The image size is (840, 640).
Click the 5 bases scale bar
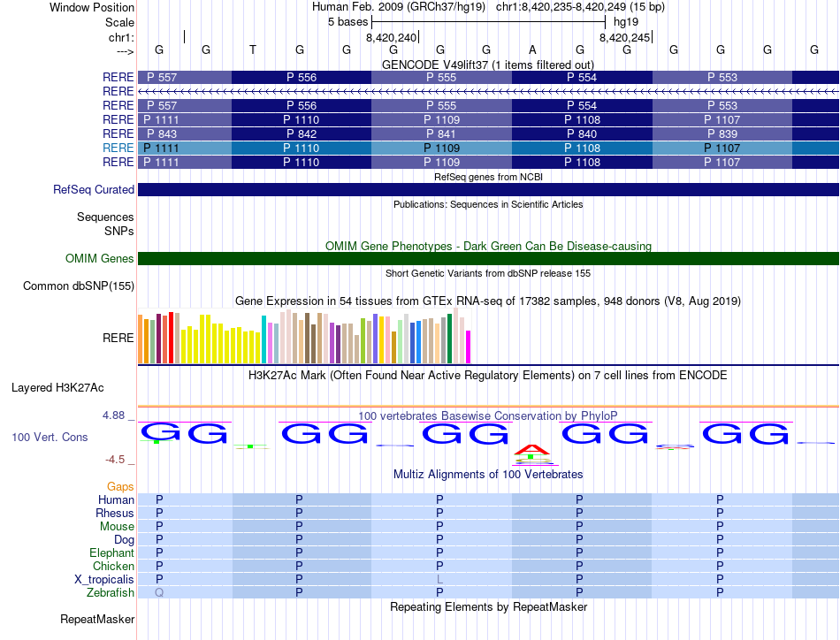pos(489,22)
